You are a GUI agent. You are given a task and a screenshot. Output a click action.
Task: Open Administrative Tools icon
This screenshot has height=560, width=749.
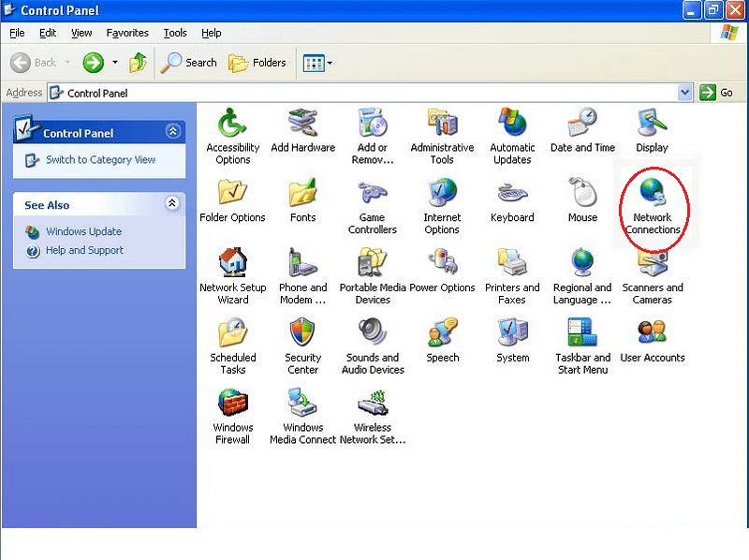[442, 124]
